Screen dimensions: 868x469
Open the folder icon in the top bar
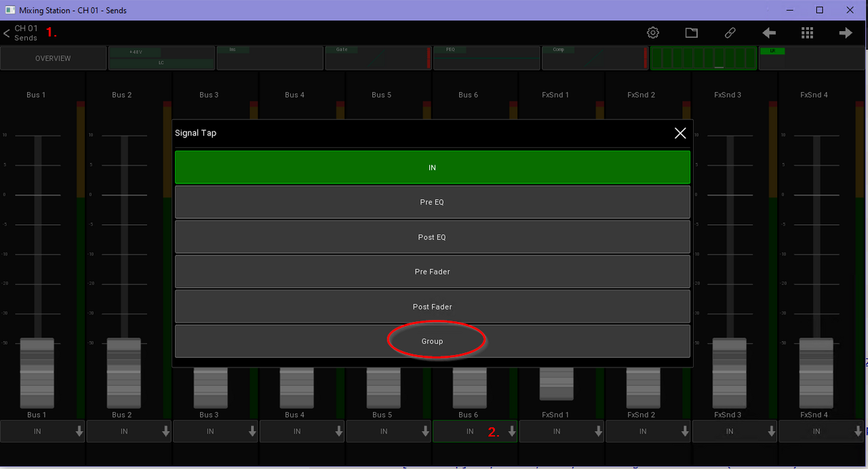click(692, 33)
